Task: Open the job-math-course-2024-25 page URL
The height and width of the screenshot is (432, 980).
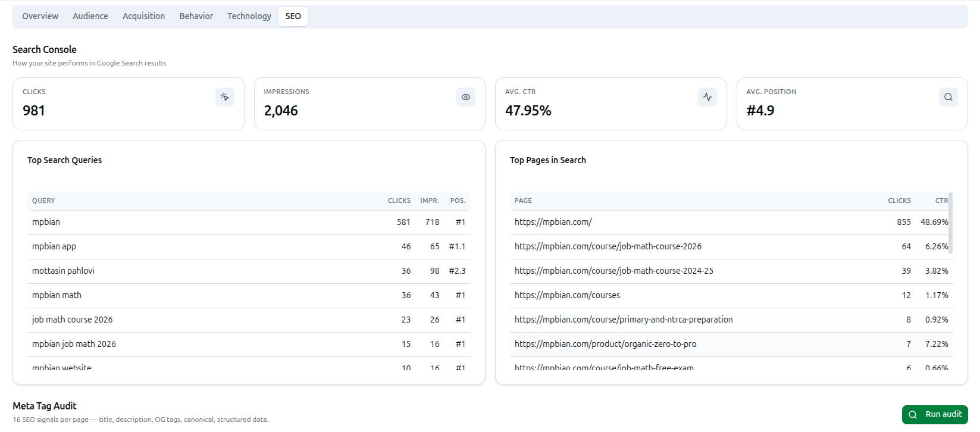Action: pyautogui.click(x=614, y=271)
